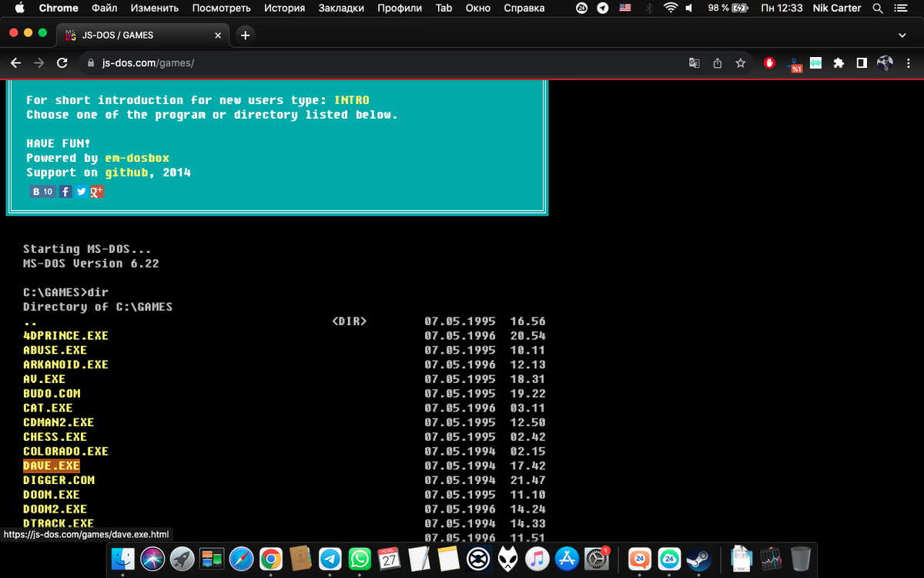Screen dimensions: 924x578
Task: Open the Trash in the Dock
Action: pos(801,558)
